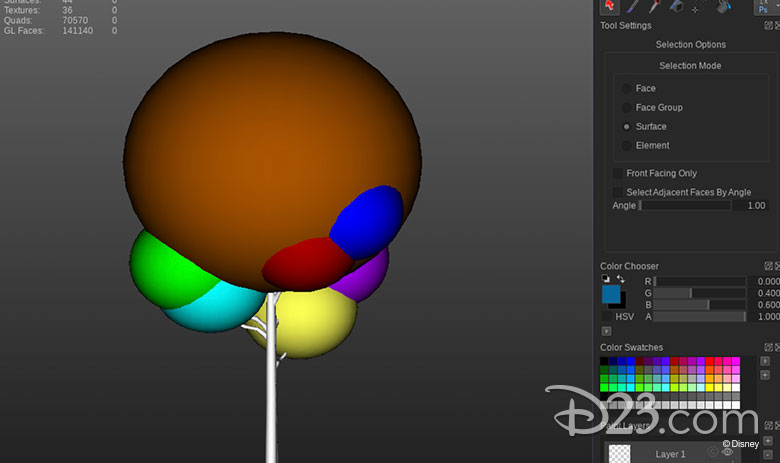Undock the Color Chooser panel

point(769,266)
